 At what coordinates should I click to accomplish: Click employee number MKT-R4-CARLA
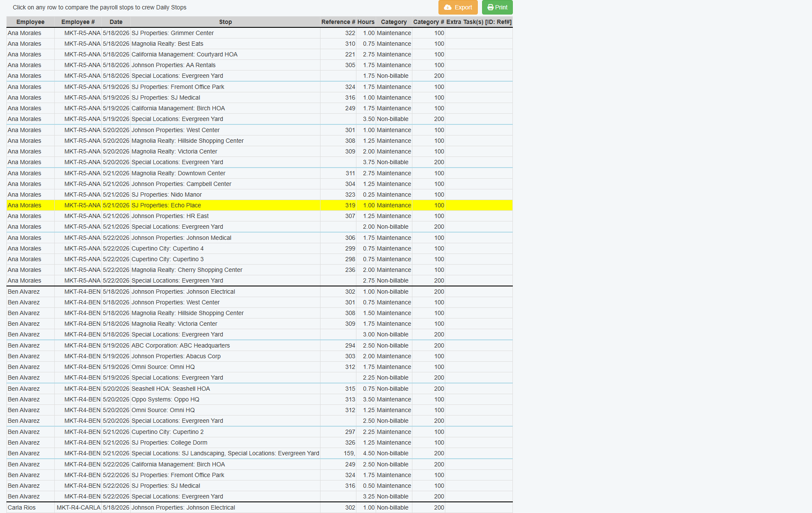point(79,507)
